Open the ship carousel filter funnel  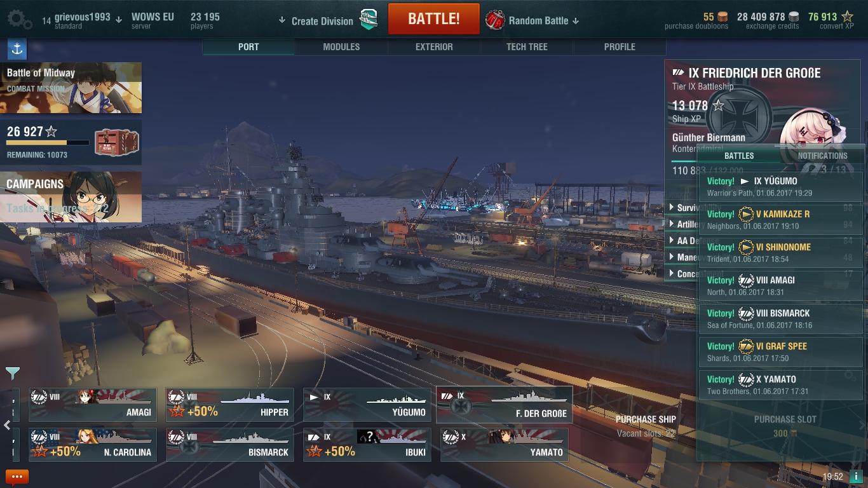[x=13, y=373]
